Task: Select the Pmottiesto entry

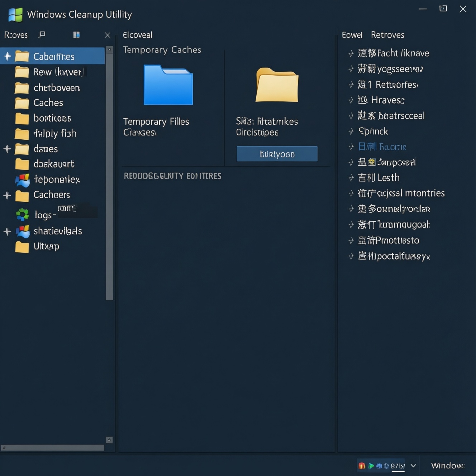Action: (x=389, y=241)
